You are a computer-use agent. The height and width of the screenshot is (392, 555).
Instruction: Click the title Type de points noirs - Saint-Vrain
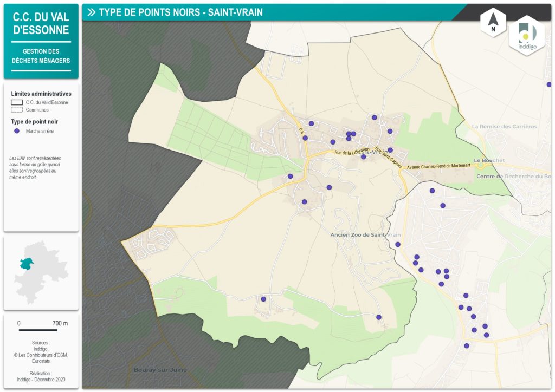tap(180, 12)
